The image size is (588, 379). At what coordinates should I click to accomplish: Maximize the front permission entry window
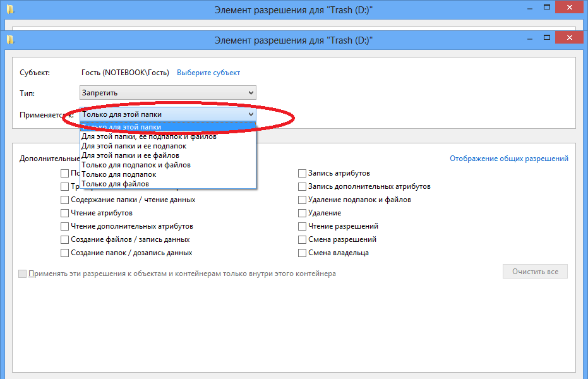[x=547, y=37]
